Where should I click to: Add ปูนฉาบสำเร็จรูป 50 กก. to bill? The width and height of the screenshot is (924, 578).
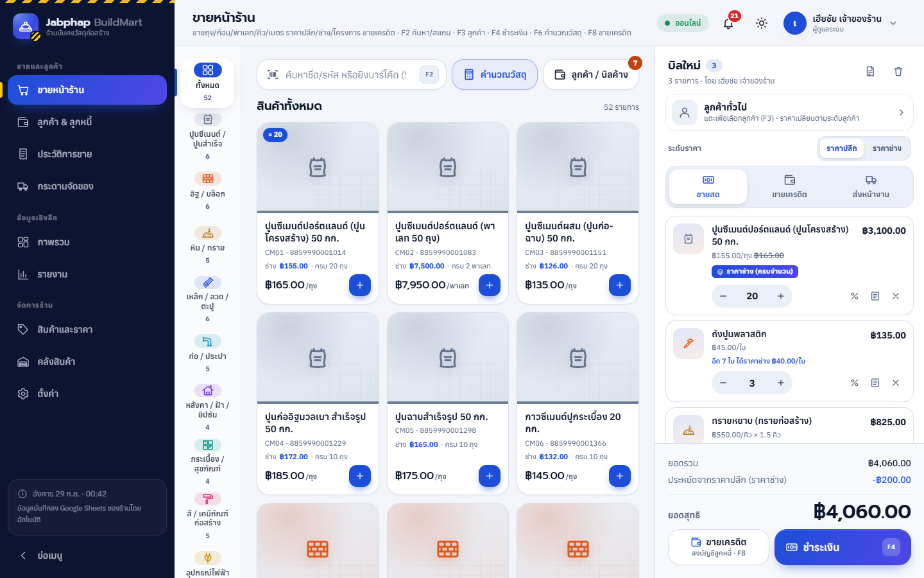click(x=489, y=476)
